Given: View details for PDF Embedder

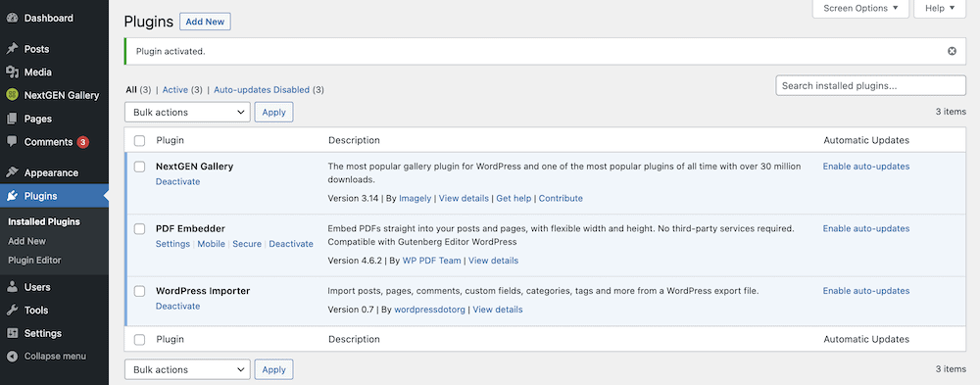Looking at the screenshot, I should pos(493,260).
